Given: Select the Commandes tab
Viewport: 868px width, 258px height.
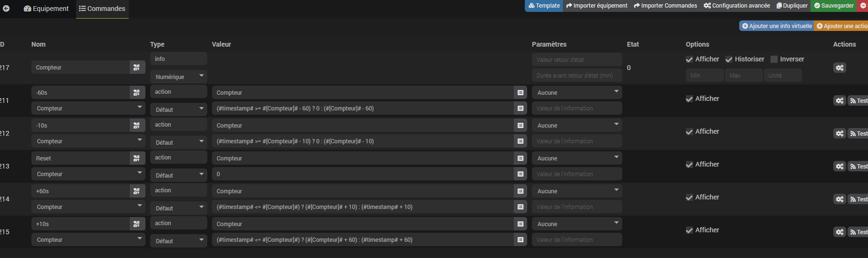Looking at the screenshot, I should click(x=102, y=9).
